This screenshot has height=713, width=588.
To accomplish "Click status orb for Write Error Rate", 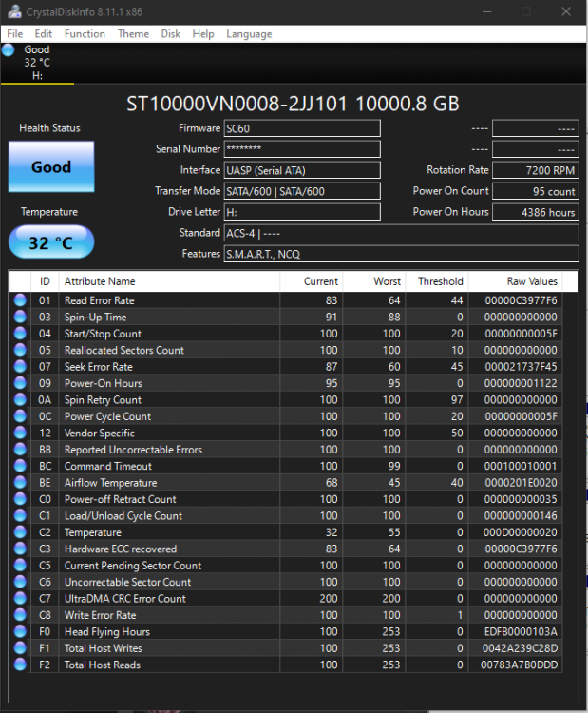I will coord(20,615).
